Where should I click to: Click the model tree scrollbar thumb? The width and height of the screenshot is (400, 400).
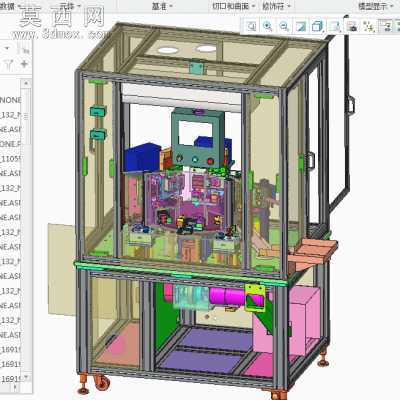(26, 116)
